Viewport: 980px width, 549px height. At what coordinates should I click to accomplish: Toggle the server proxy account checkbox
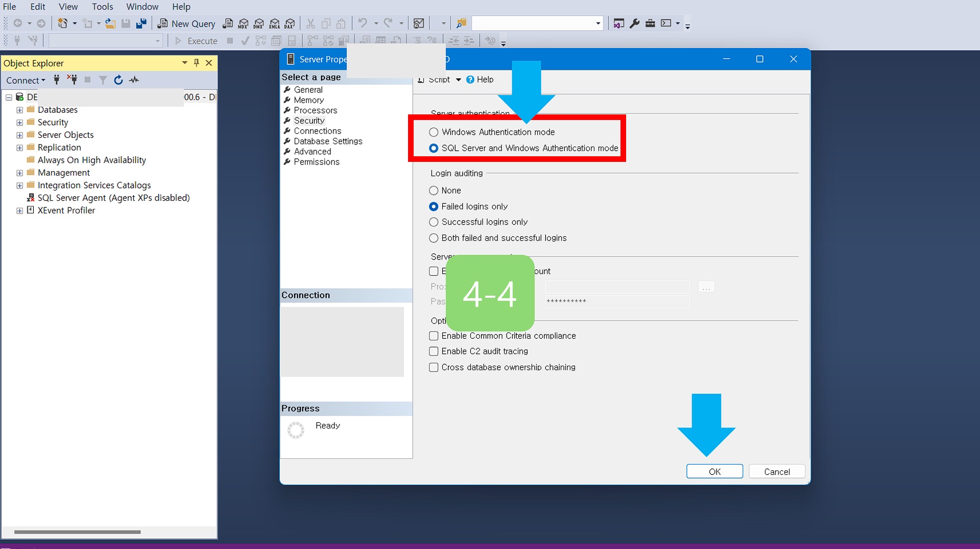(434, 271)
